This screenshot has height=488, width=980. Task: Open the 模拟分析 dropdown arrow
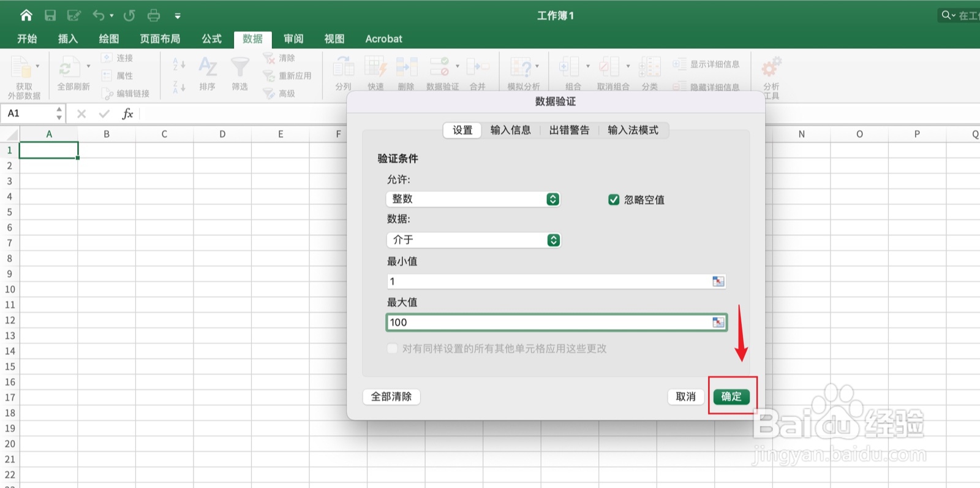[x=537, y=66]
